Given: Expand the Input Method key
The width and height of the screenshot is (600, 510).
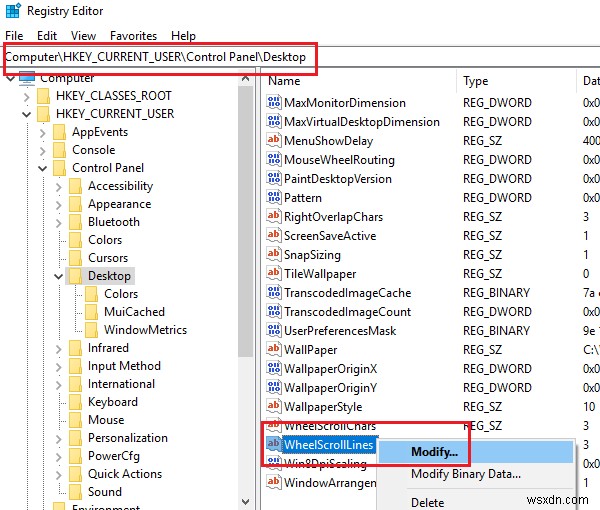Looking at the screenshot, I should (x=59, y=367).
